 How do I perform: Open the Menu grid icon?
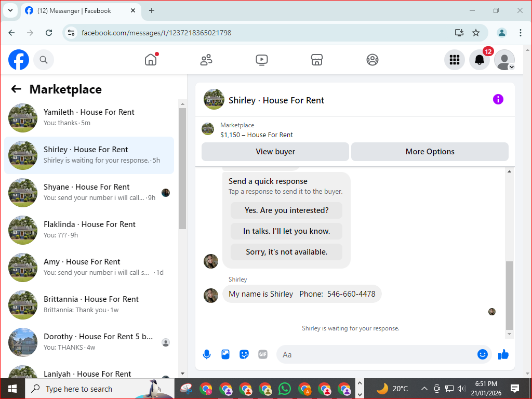[x=454, y=60]
